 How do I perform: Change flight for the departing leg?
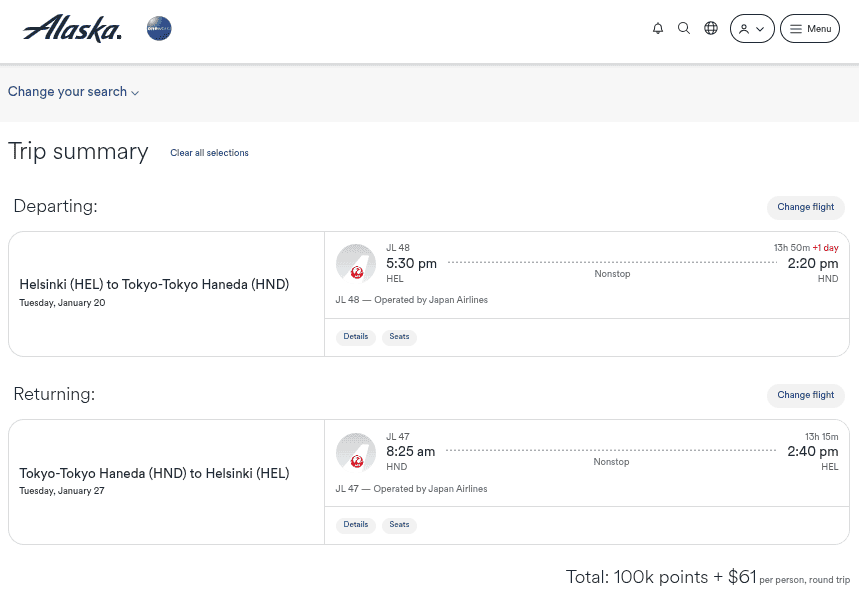pos(805,207)
